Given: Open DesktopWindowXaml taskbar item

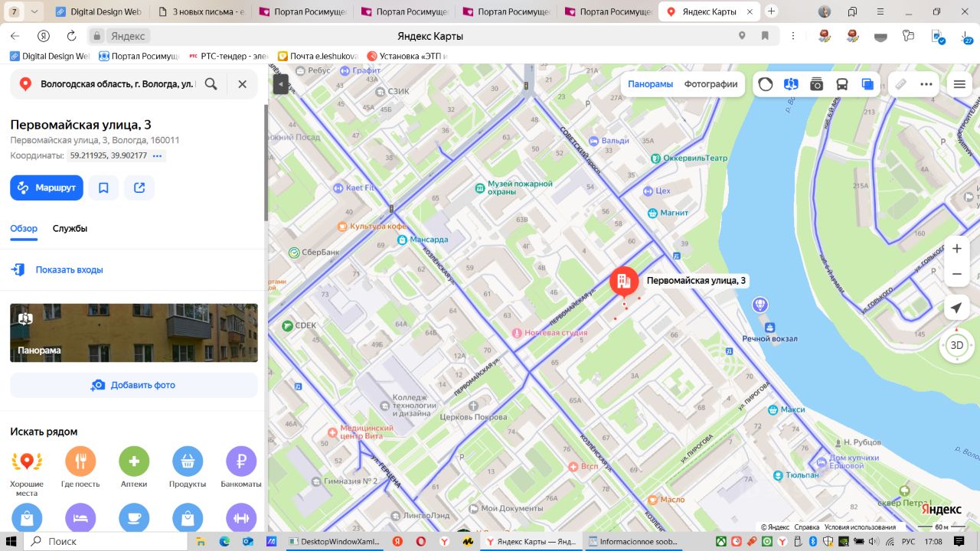Looking at the screenshot, I should (334, 541).
